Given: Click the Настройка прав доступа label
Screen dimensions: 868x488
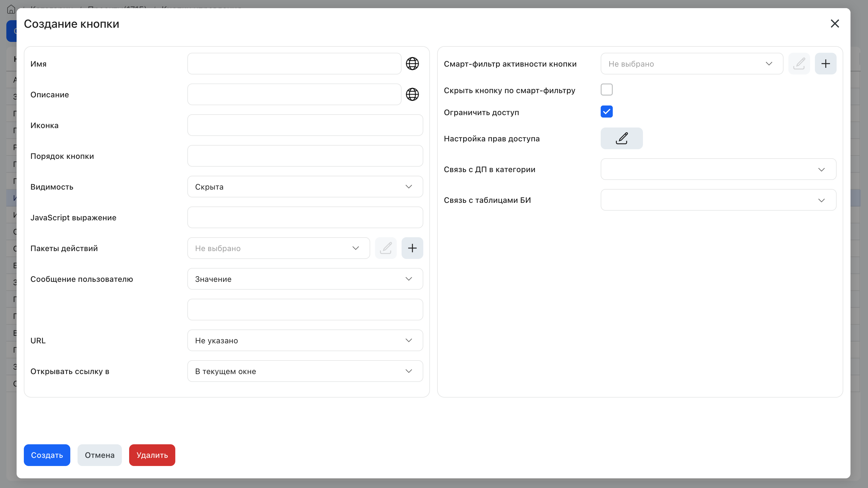Looking at the screenshot, I should (491, 139).
